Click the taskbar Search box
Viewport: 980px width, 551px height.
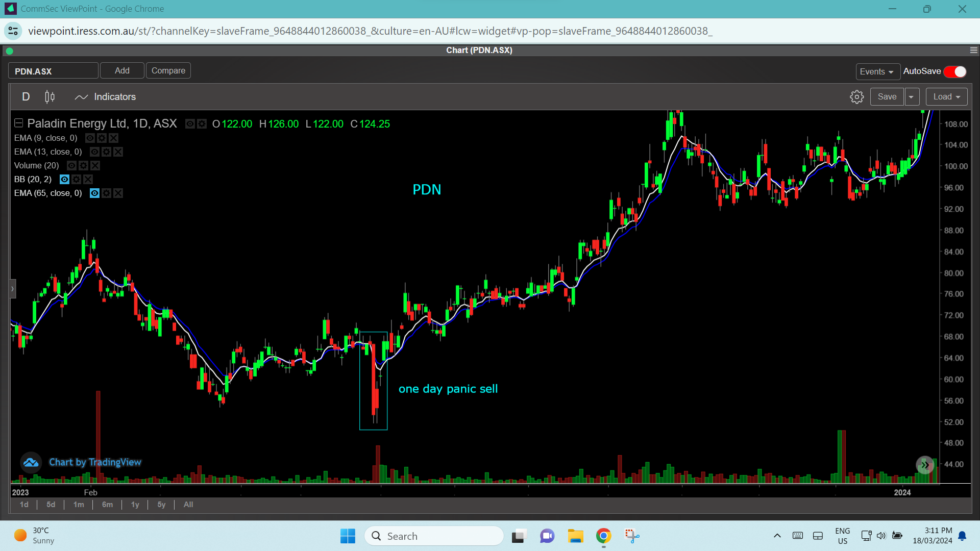click(x=434, y=536)
